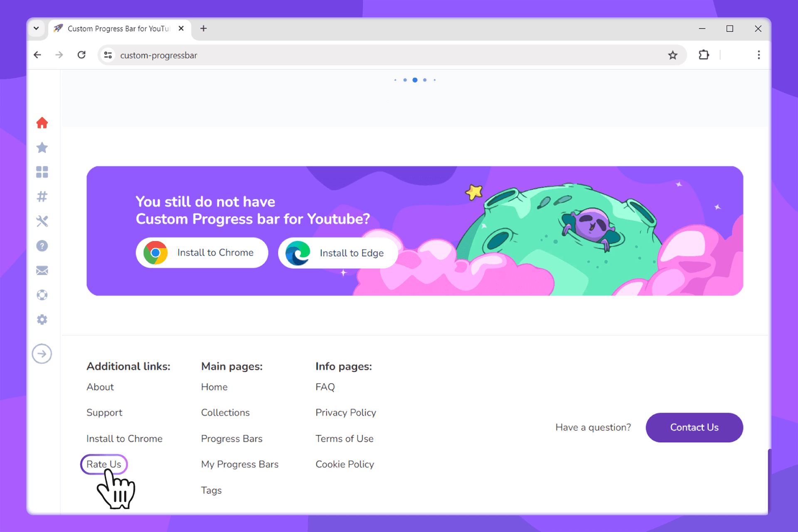Maximize the browser window
798x532 pixels.
pos(730,28)
